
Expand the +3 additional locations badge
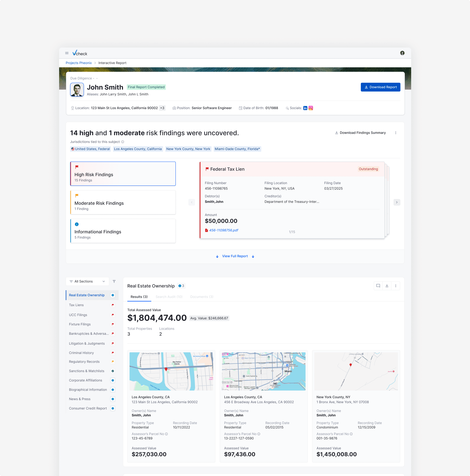coord(162,108)
